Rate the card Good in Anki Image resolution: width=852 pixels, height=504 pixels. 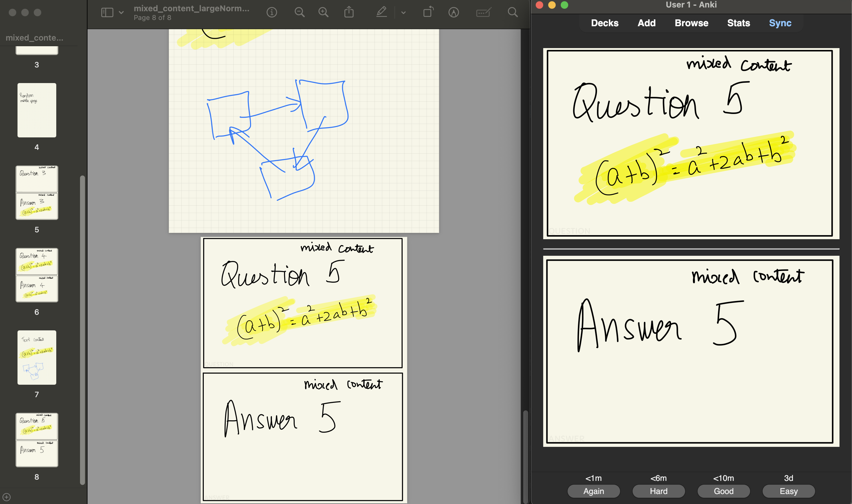724,491
